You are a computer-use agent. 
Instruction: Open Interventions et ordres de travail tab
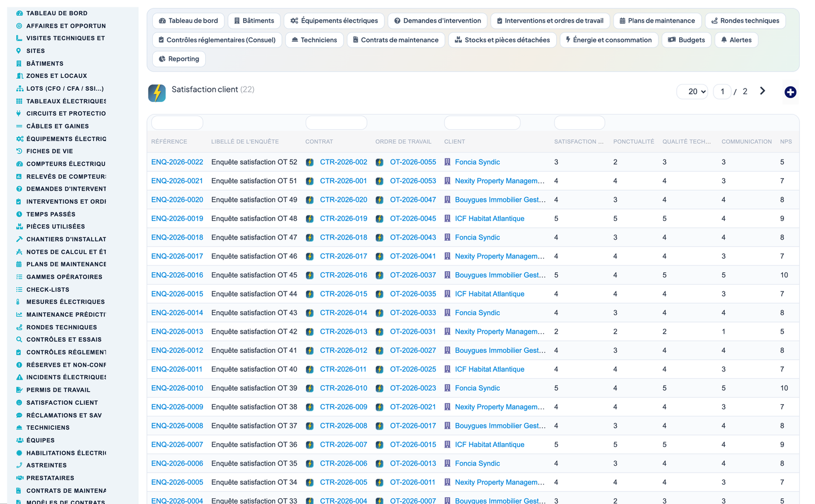pos(550,21)
